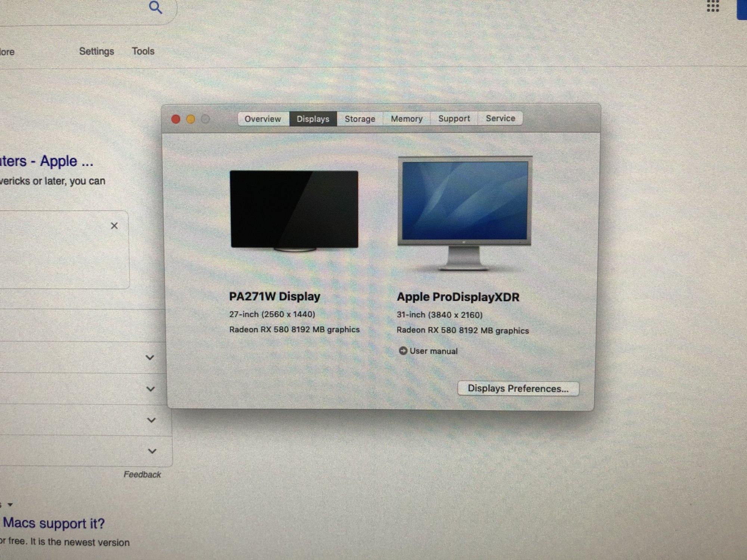Expand the second related question chevron
This screenshot has height=560, width=747.
151,389
